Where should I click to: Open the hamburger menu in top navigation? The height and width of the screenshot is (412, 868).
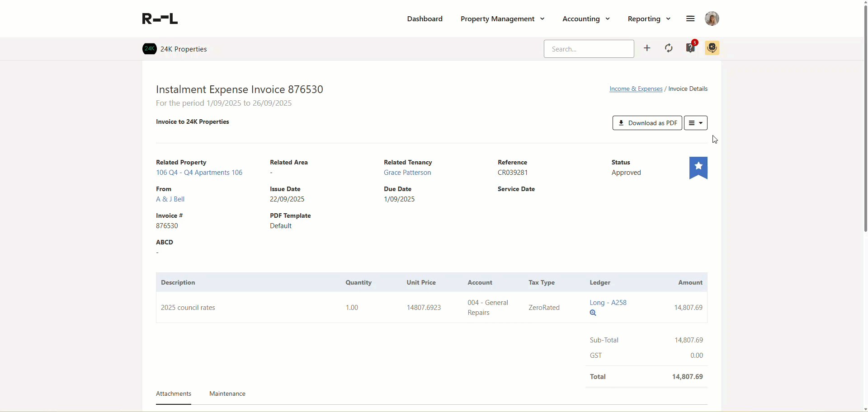pos(690,19)
